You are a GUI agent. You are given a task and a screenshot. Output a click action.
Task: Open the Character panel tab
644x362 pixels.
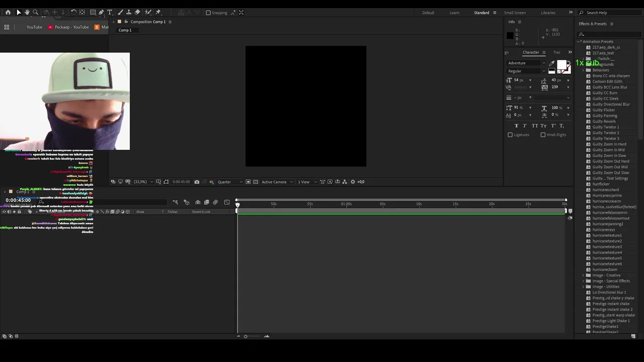531,52
